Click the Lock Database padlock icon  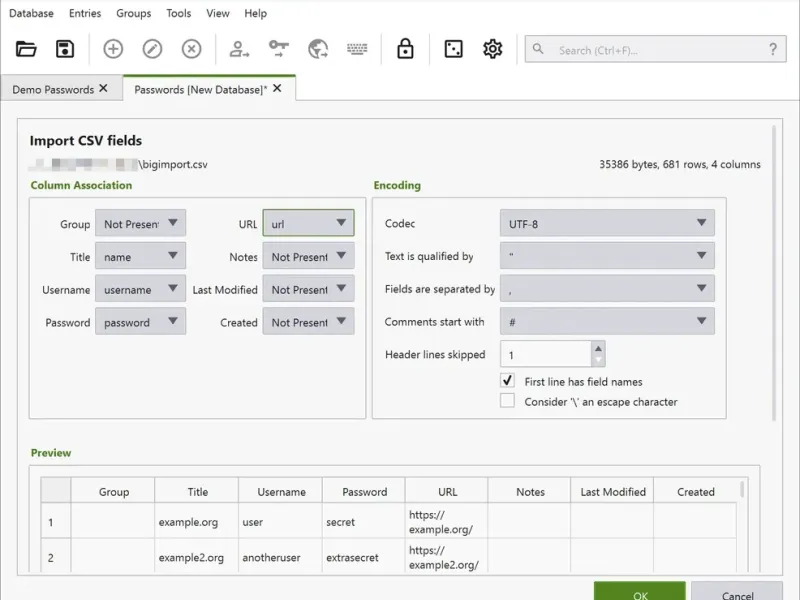[x=405, y=49]
